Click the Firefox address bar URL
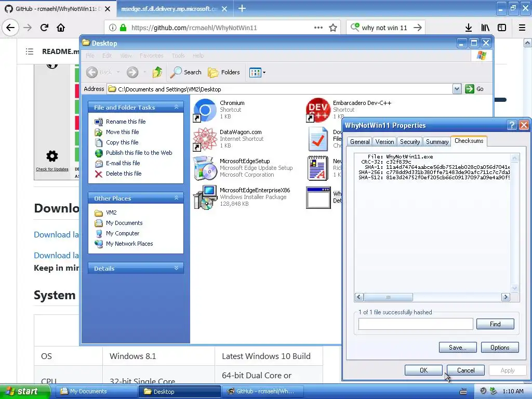Image resolution: width=532 pixels, height=399 pixels. click(194, 28)
